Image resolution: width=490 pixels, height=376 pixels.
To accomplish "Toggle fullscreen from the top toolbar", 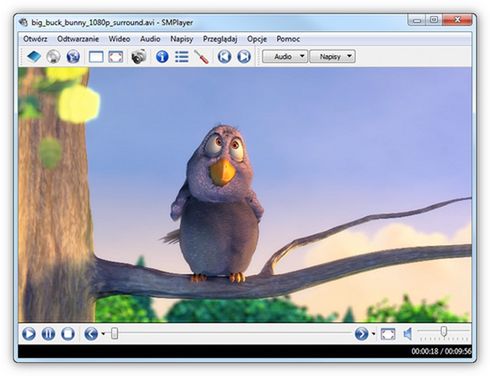I will (x=115, y=57).
